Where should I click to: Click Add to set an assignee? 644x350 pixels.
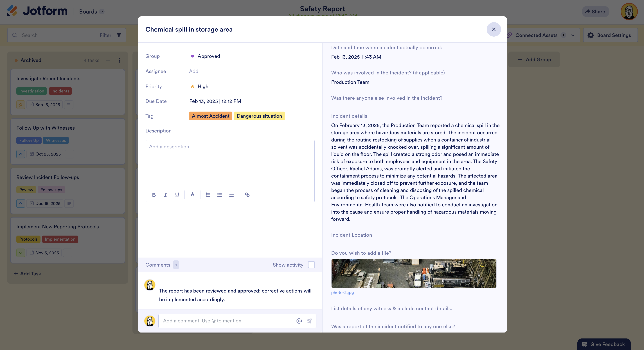pyautogui.click(x=193, y=71)
